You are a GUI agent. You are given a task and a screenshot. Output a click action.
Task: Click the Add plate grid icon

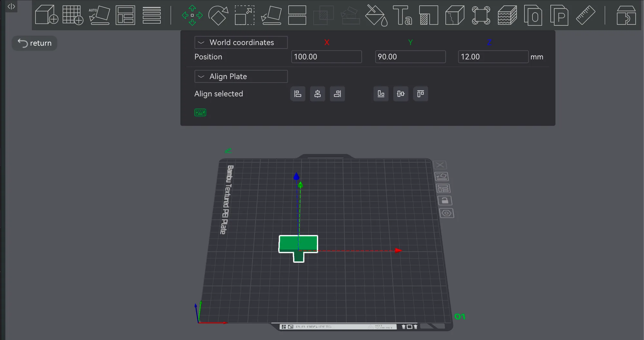[x=73, y=15]
